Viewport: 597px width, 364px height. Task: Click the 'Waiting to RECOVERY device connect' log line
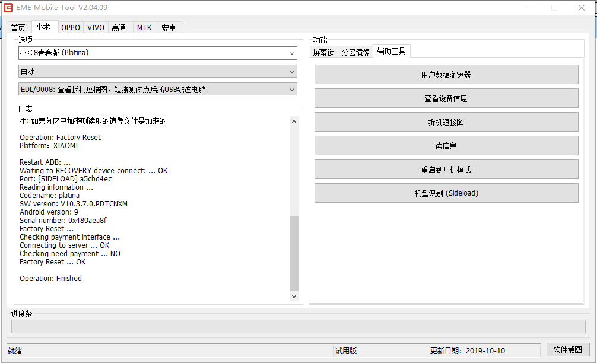tap(94, 170)
